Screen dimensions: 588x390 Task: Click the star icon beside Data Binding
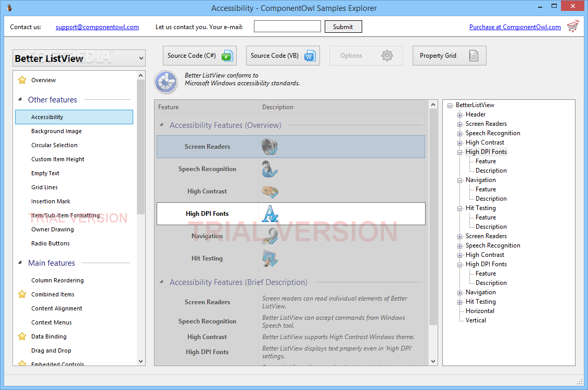[22, 336]
